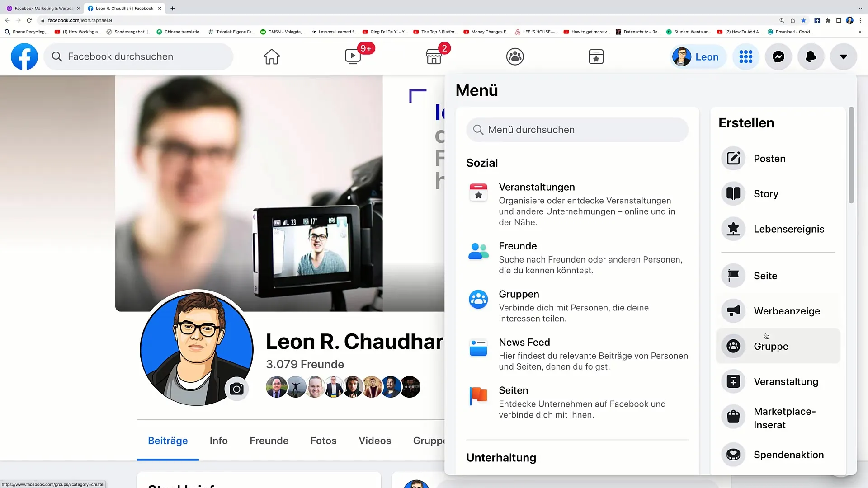Viewport: 868px width, 488px height.
Task: Click Beiträge tab on profile
Action: [x=168, y=441]
